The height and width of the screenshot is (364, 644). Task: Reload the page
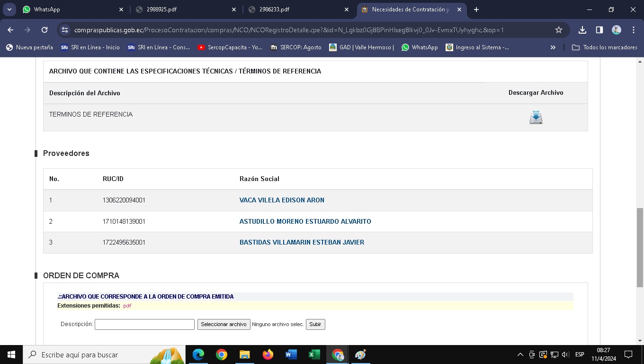point(45,30)
